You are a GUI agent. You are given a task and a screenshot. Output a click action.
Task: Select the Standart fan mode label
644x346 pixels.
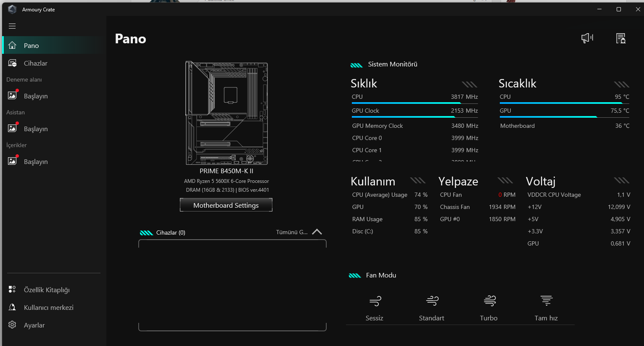point(432,318)
